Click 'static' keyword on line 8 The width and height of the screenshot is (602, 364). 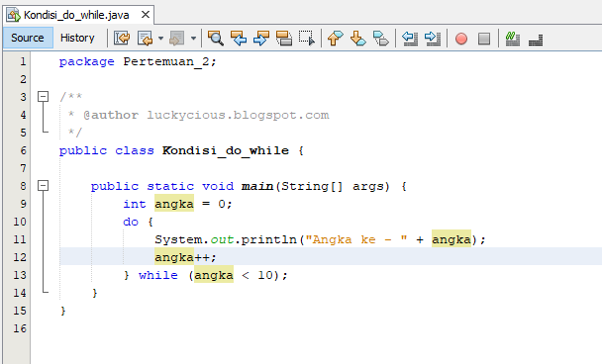pos(170,186)
